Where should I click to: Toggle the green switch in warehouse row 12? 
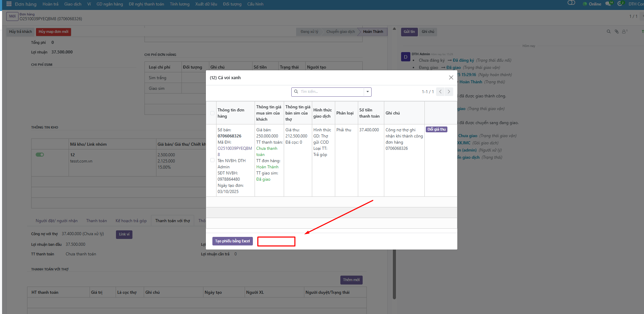click(40, 155)
